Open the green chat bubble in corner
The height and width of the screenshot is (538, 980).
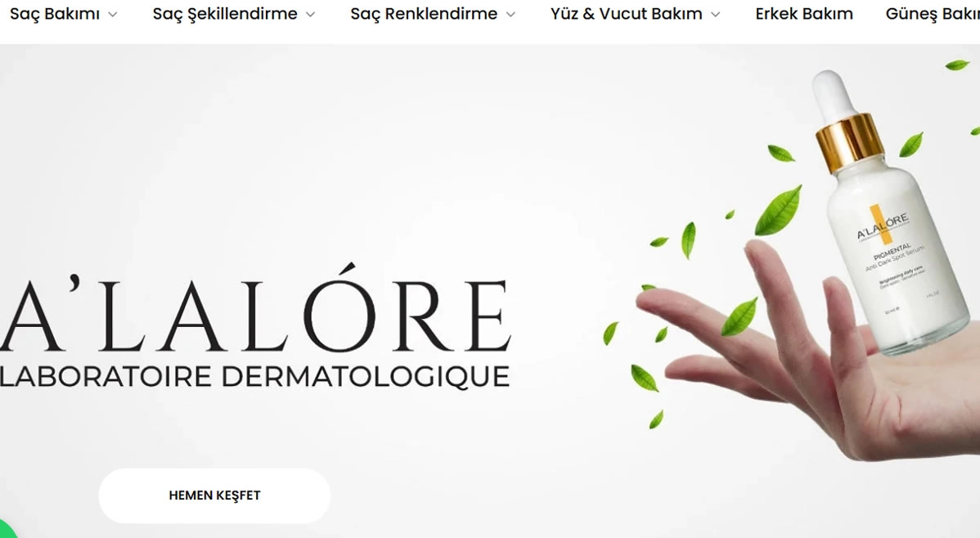[x=7, y=530]
